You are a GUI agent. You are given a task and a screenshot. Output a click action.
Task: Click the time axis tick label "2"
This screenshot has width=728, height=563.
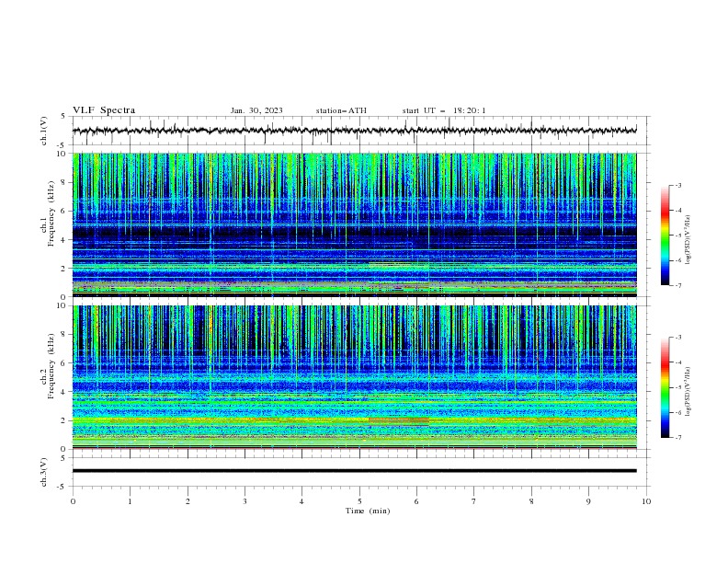[x=188, y=501]
